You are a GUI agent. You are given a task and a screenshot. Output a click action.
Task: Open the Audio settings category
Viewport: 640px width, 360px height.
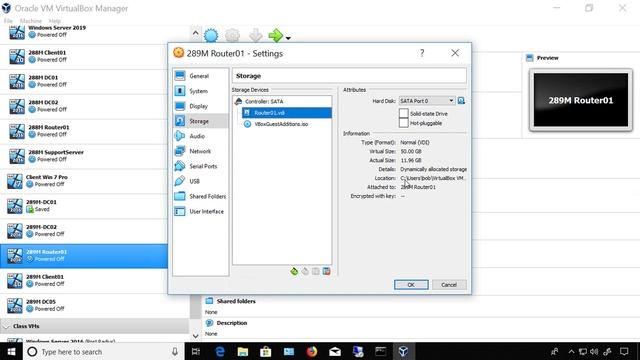tap(200, 136)
